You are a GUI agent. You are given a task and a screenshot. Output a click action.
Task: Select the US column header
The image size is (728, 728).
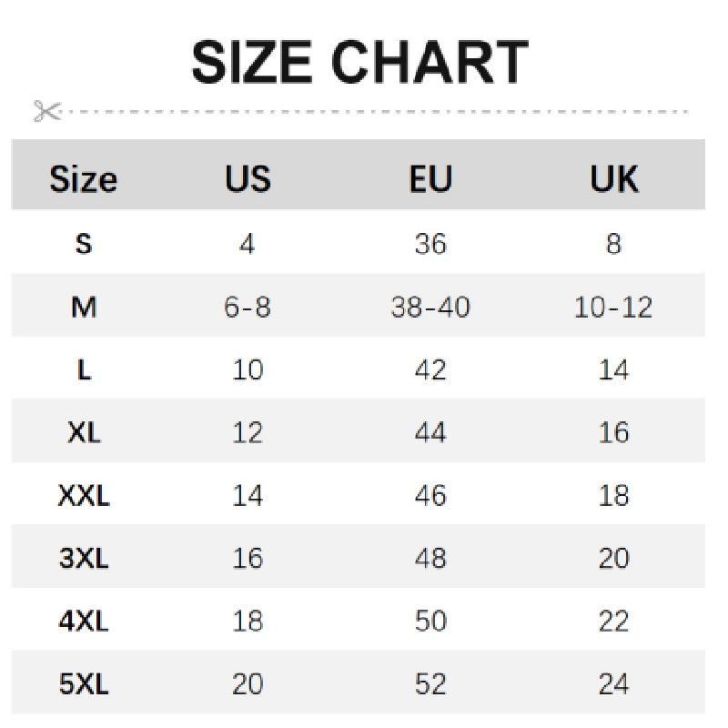[248, 178]
